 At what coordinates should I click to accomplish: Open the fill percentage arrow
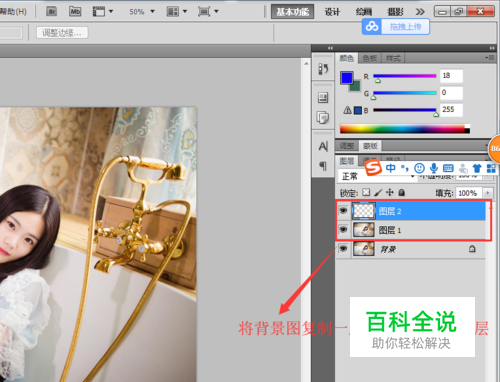(488, 193)
